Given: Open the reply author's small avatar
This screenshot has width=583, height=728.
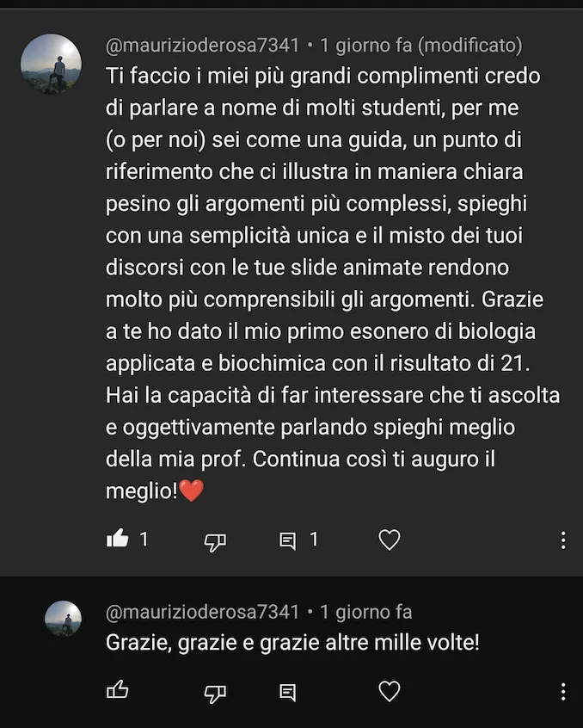Looking at the screenshot, I should coord(63,619).
